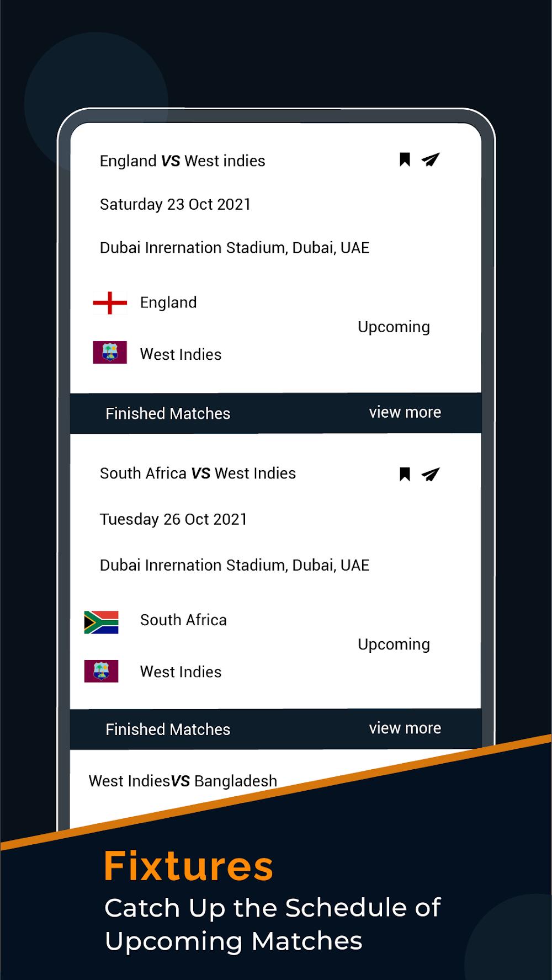The image size is (552, 980).
Task: Tap Upcoming status of South Africa match
Action: click(x=394, y=645)
